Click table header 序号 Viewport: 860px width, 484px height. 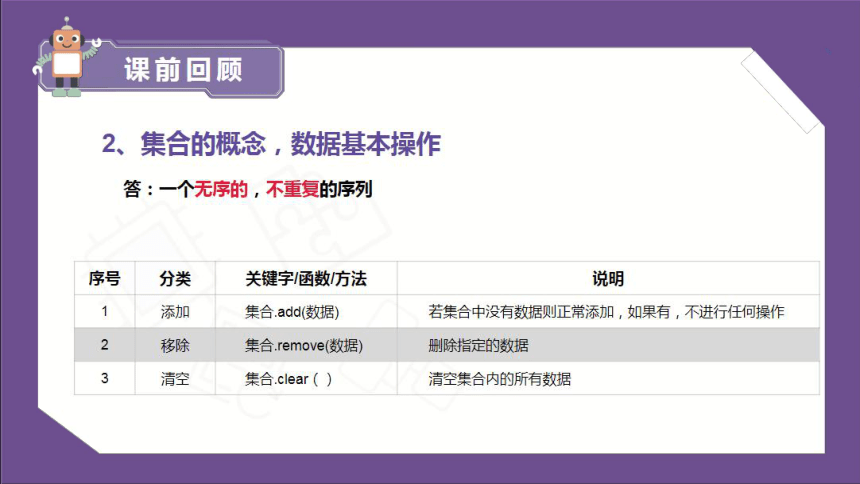coord(104,279)
